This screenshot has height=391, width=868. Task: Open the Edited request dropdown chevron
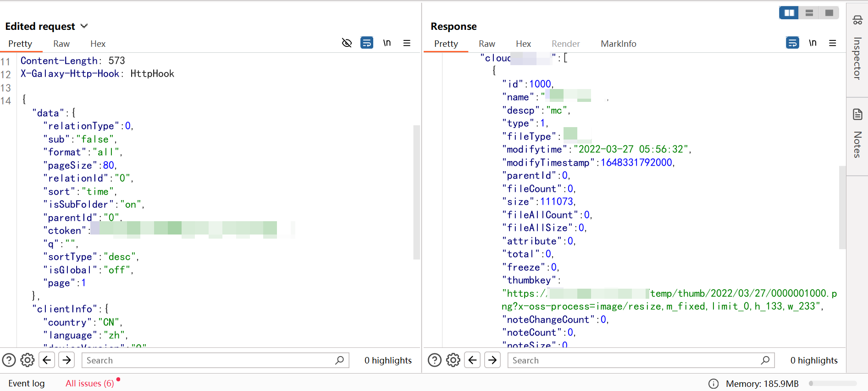coord(84,26)
